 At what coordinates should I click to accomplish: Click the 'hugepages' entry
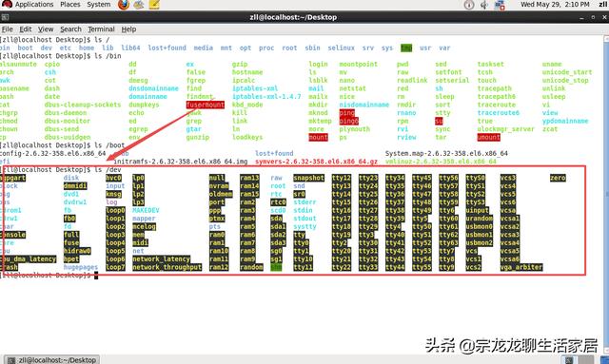pyautogui.click(x=80, y=267)
